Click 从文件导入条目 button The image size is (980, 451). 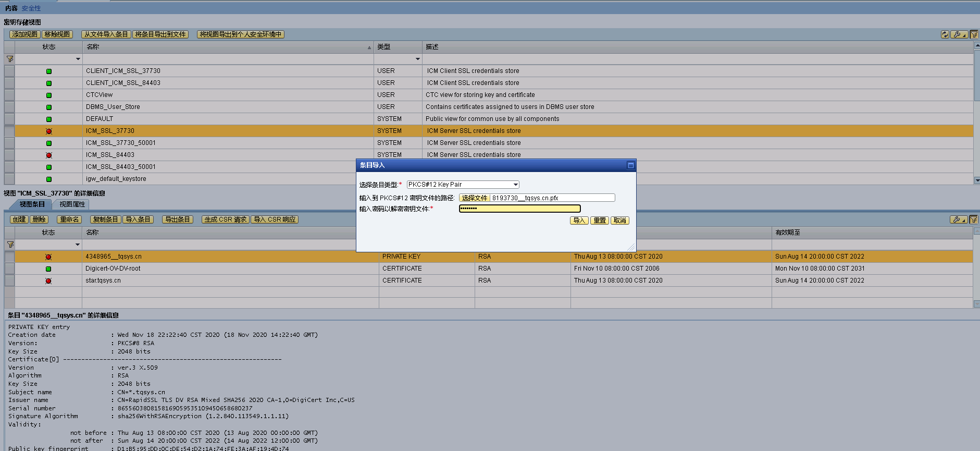coord(106,34)
